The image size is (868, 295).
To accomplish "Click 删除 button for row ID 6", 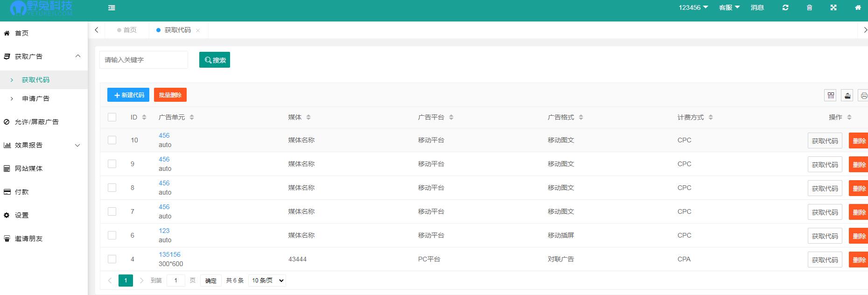I will pyautogui.click(x=859, y=236).
